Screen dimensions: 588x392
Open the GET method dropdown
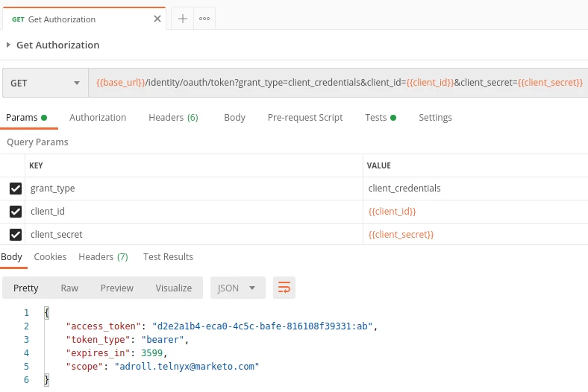(46, 83)
